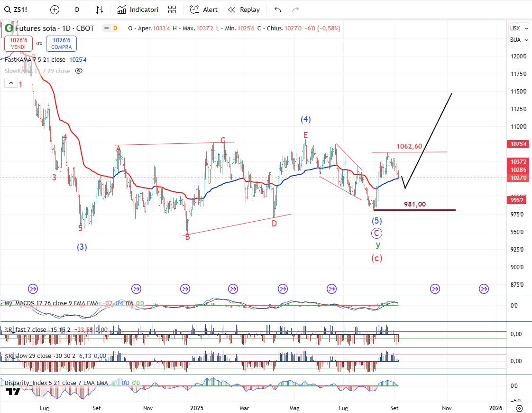532x413 pixels.
Task: Open the event marker icon before Mar
Action: pyautogui.click(x=233, y=289)
